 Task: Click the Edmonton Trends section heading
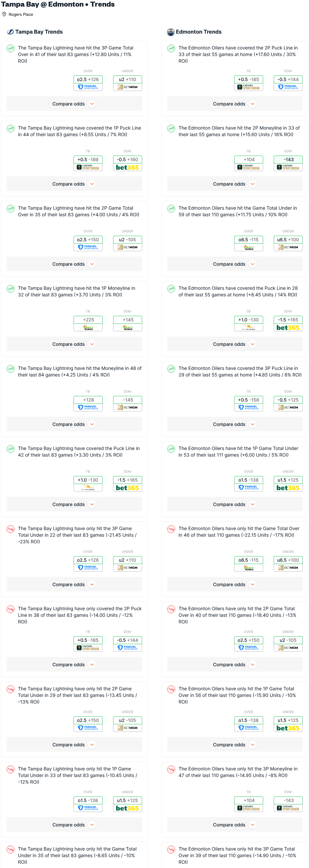pyautogui.click(x=199, y=32)
